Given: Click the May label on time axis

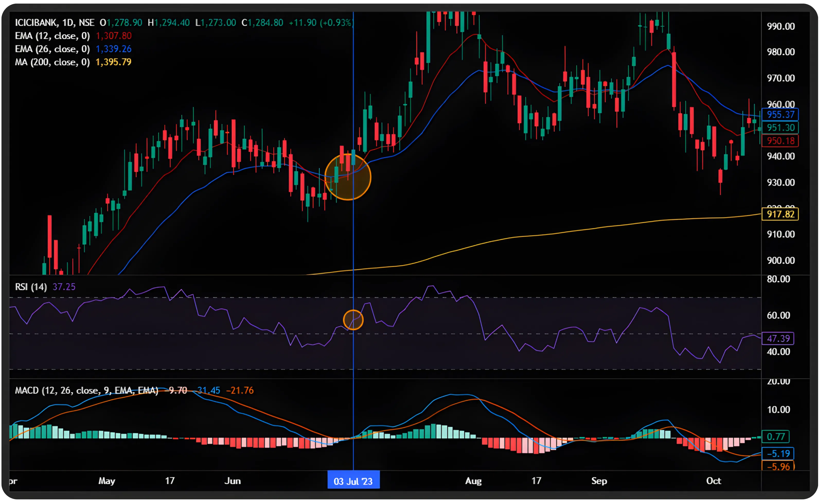Looking at the screenshot, I should pyautogui.click(x=107, y=481).
